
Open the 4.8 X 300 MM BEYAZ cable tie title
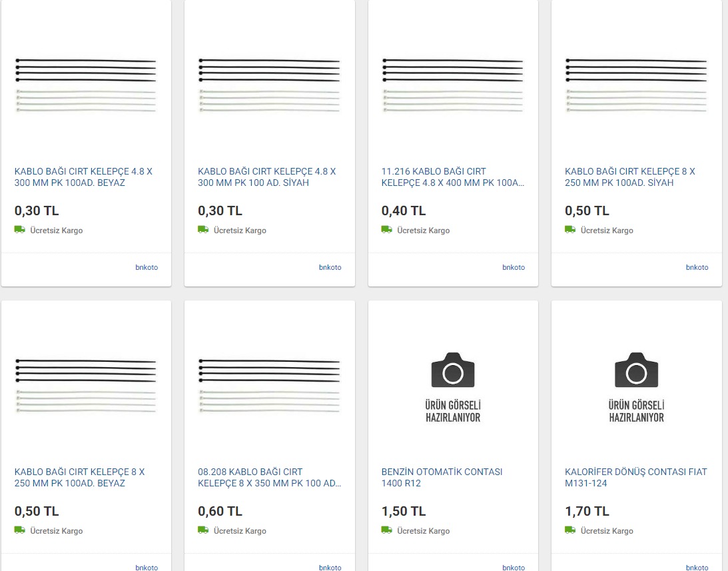(83, 177)
